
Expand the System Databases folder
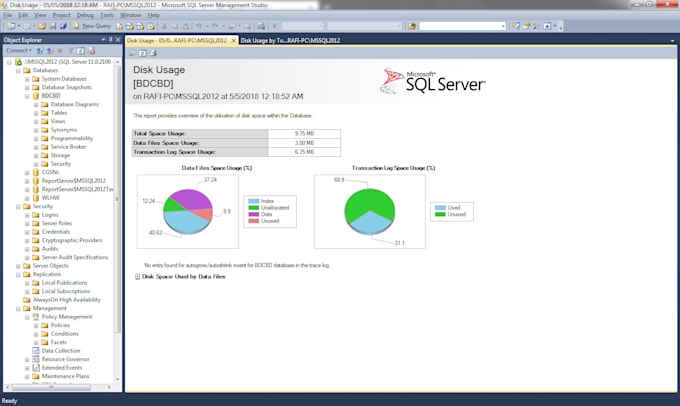point(27,78)
